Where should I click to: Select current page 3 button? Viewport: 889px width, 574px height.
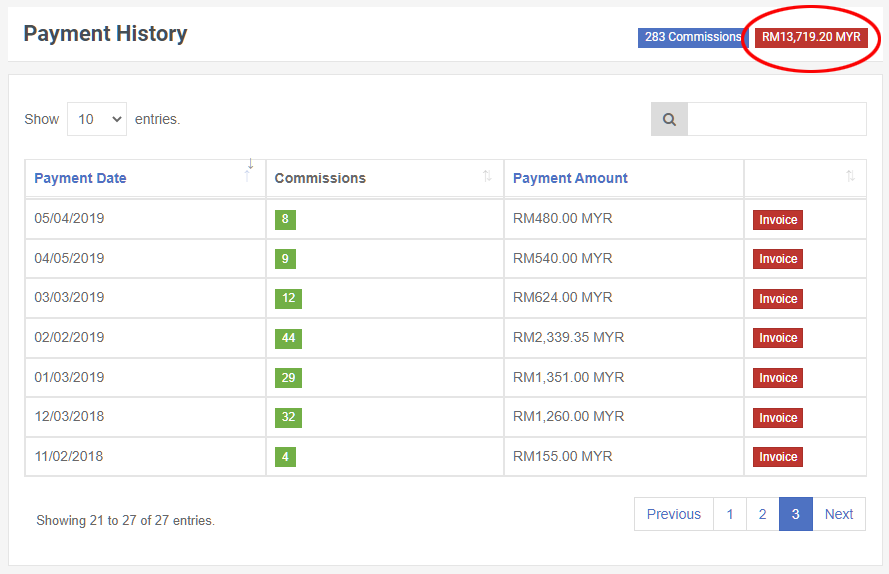795,514
